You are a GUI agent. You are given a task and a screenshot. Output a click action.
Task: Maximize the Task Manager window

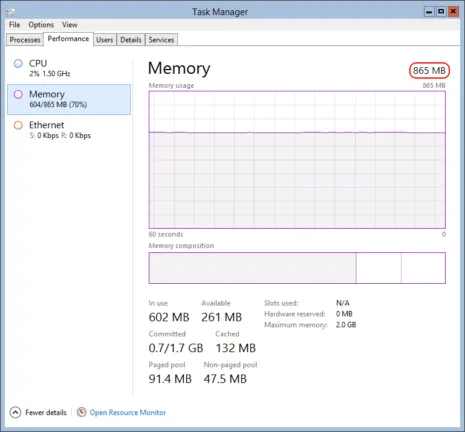[441, 12]
